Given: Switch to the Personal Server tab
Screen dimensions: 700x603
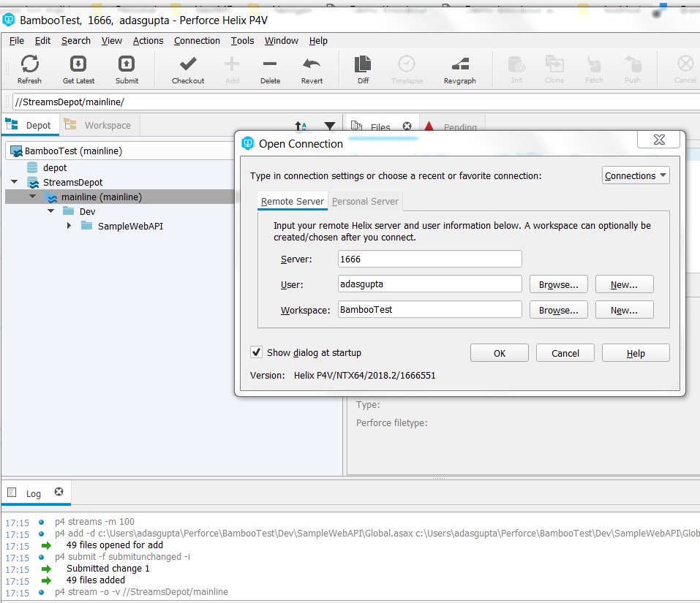Looking at the screenshot, I should click(x=365, y=201).
